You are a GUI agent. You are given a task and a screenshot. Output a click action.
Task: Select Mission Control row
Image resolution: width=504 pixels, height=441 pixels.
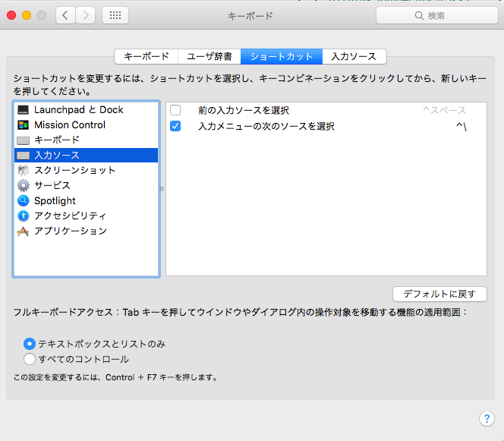[x=86, y=125]
